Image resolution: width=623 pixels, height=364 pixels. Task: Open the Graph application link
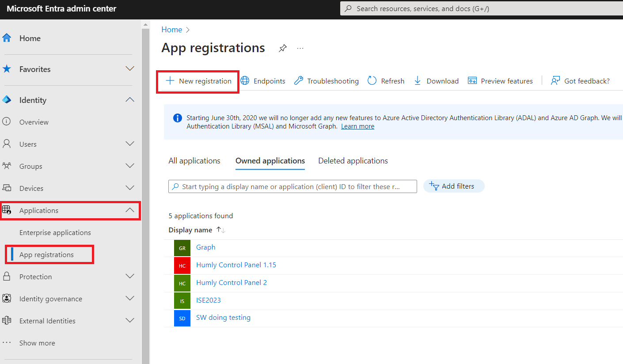click(206, 247)
